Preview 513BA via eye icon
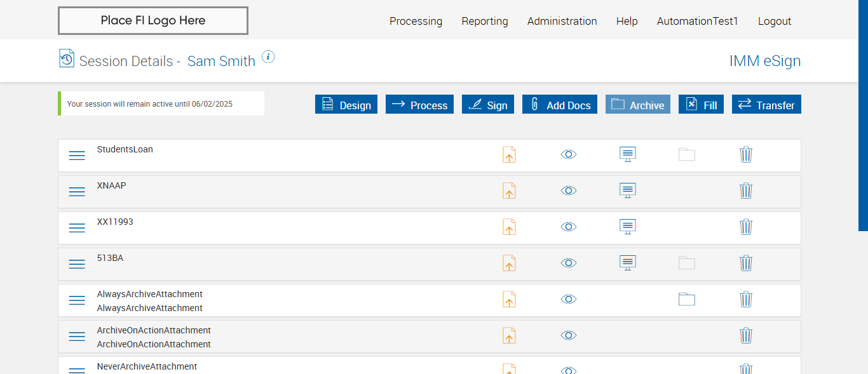Image resolution: width=868 pixels, height=374 pixels. pyautogui.click(x=569, y=263)
